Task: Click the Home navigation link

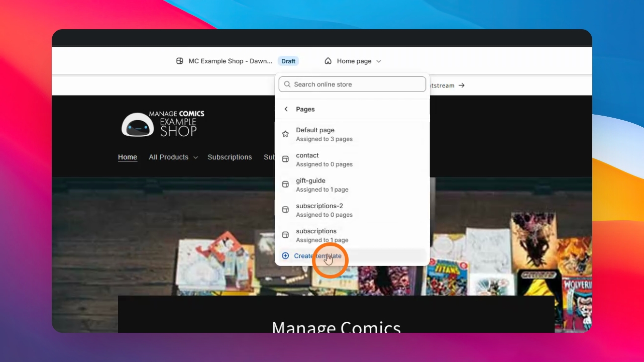Action: click(x=128, y=157)
